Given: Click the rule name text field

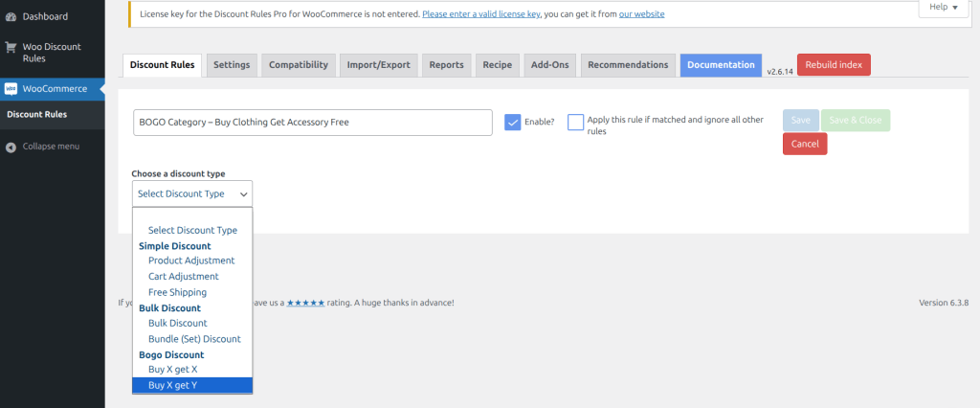Looking at the screenshot, I should click(x=312, y=123).
